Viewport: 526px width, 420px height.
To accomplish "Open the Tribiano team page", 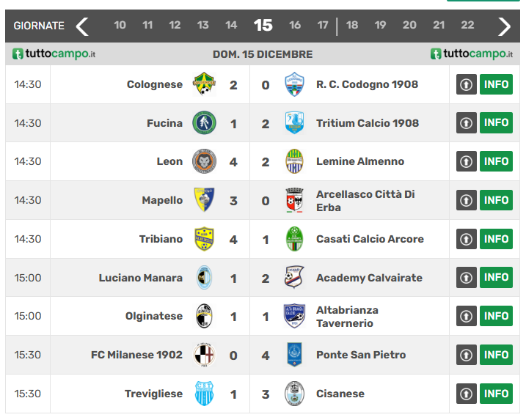I will pyautogui.click(x=161, y=239).
